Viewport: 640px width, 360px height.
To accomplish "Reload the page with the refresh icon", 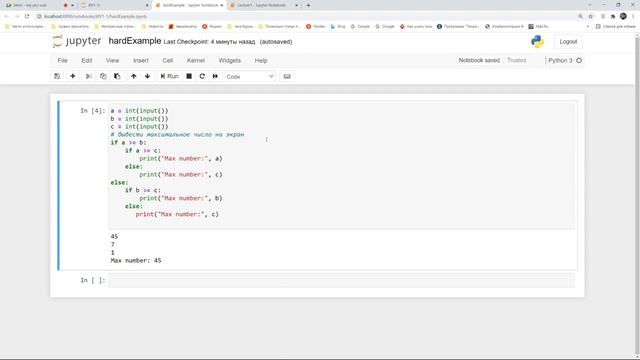I will point(27,16).
